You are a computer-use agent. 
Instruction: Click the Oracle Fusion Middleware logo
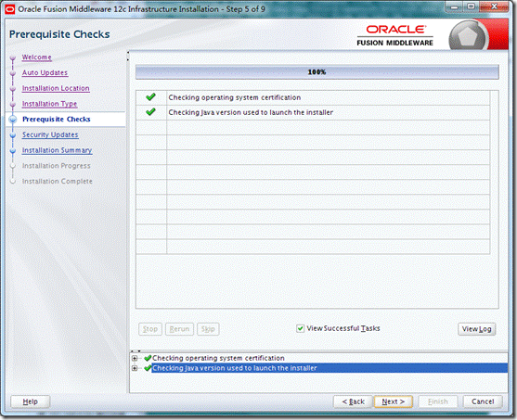395,35
